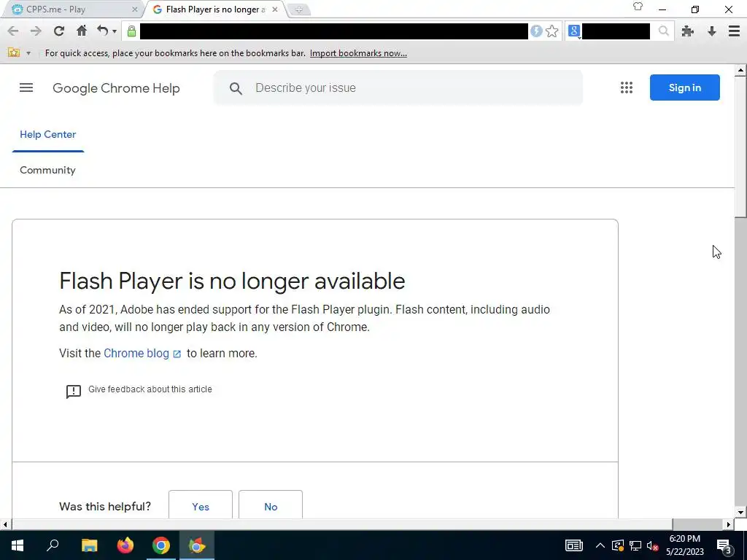Launch Firefox from the taskbar
Screen dimensions: 747x560
click(x=125, y=545)
